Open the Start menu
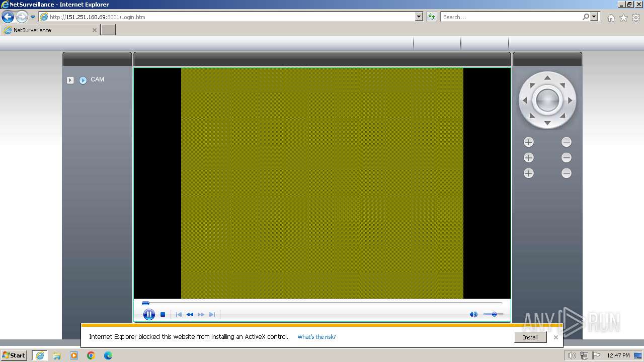The image size is (644, 362). (14, 355)
